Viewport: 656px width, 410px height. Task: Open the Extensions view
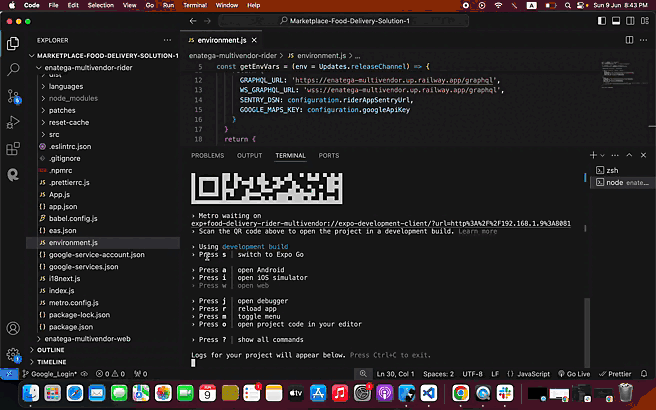click(x=14, y=148)
